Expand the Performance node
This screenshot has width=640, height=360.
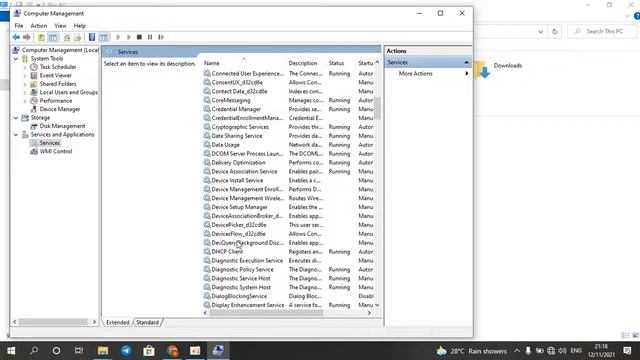(x=25, y=101)
